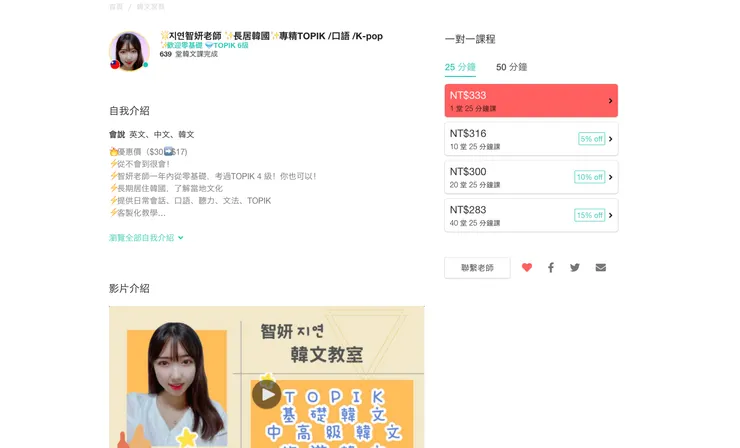The width and height of the screenshot is (740, 448).
Task: Choose the NT$300 twenty-lesson package
Action: [x=531, y=177]
